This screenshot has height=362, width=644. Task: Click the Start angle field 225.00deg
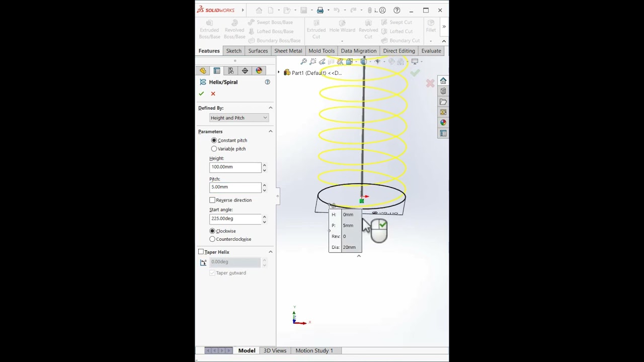point(235,219)
